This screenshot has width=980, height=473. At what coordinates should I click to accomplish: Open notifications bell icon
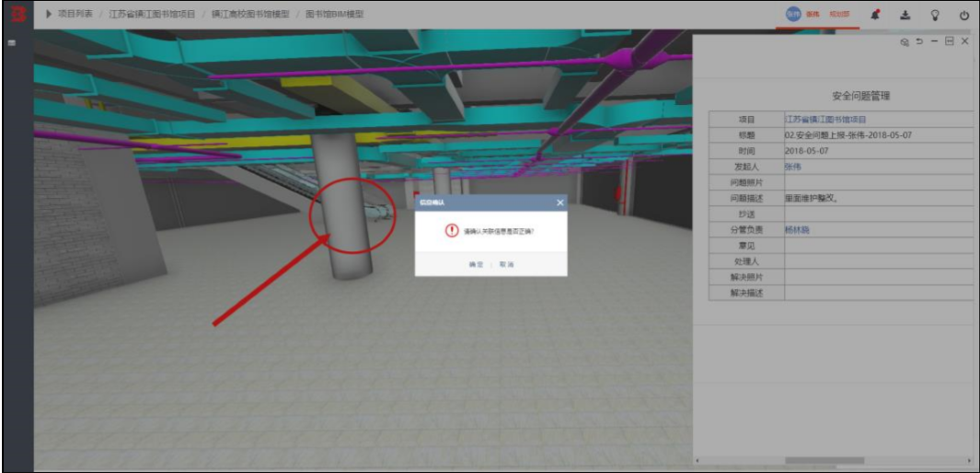876,15
